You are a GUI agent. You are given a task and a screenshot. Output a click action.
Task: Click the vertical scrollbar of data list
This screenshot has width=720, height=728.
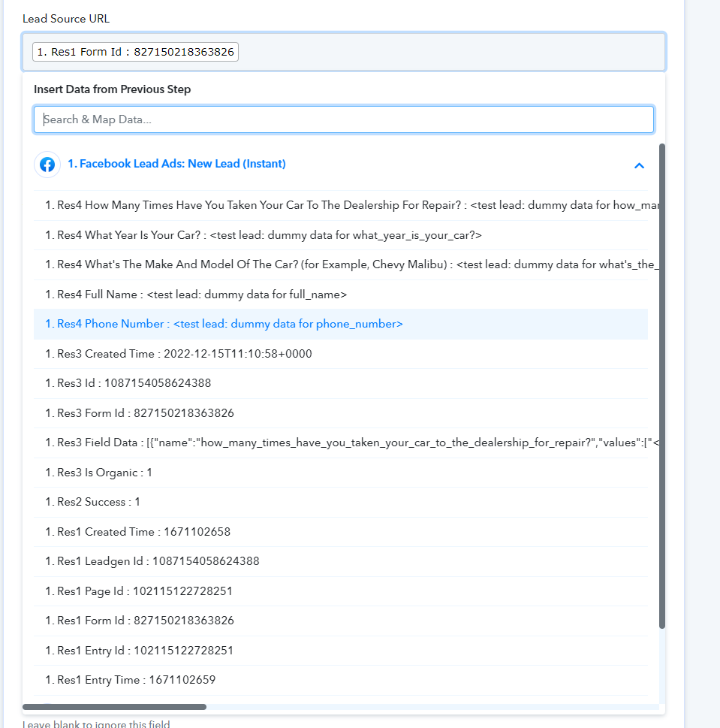tap(662, 386)
